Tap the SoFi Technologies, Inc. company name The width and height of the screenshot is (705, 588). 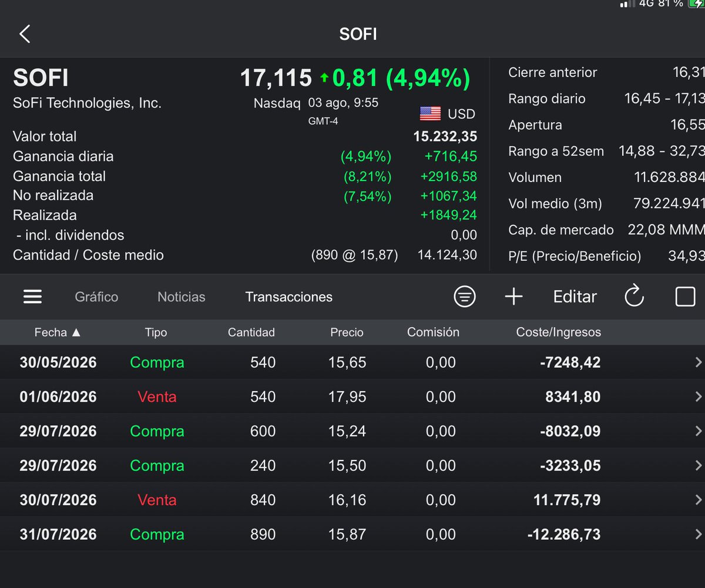coord(87,103)
